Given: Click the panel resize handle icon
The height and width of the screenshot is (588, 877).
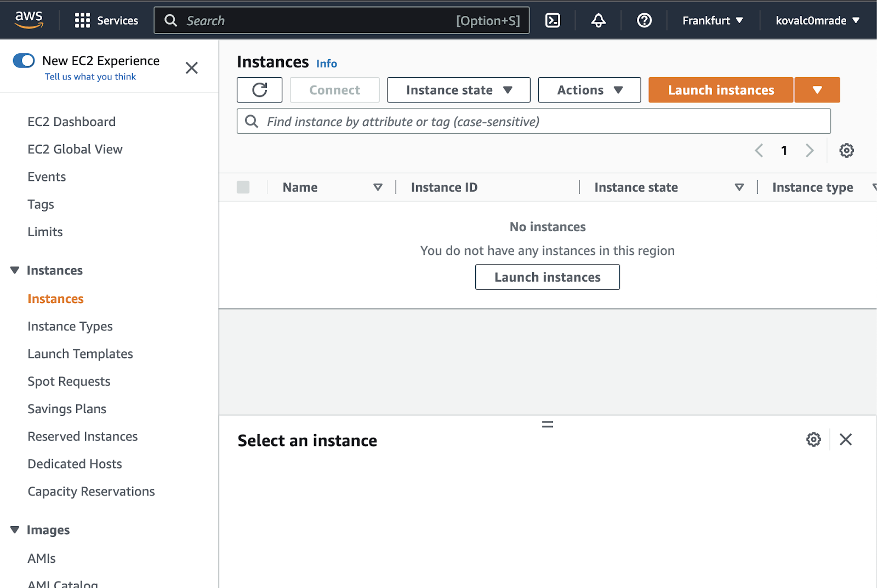Looking at the screenshot, I should [548, 424].
